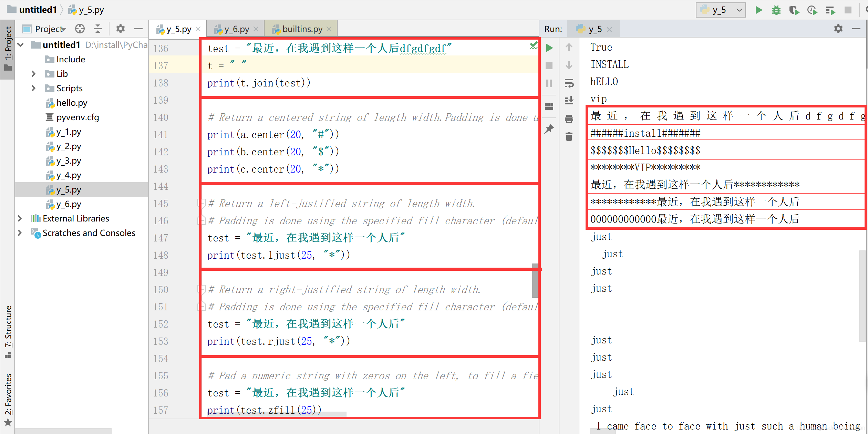Expand the Lib folder in project tree

33,74
